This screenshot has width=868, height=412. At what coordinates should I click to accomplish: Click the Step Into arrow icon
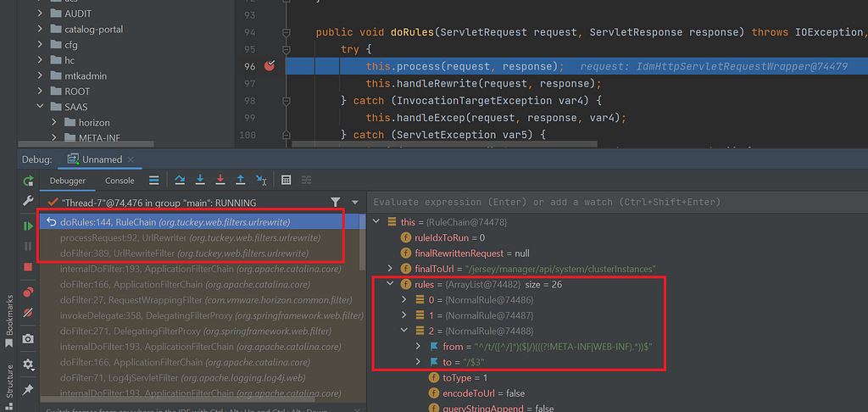200,180
